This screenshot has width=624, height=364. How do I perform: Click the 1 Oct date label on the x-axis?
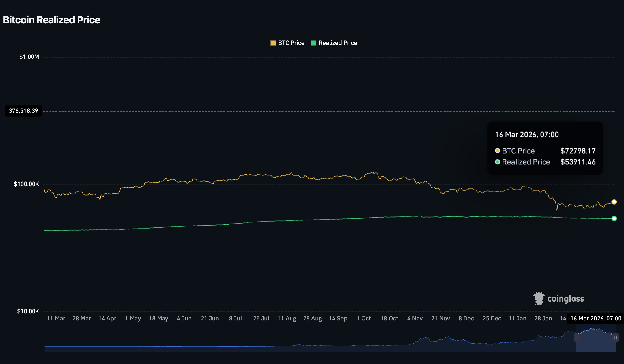point(363,318)
